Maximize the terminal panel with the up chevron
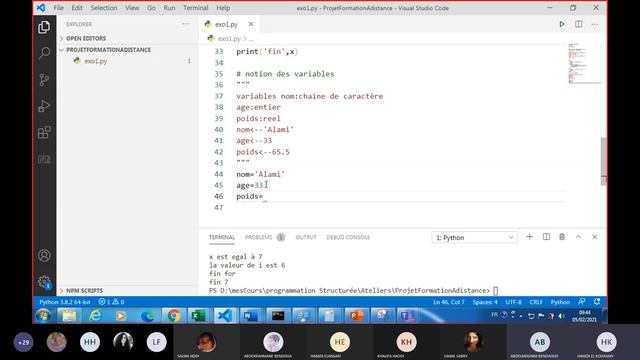Viewport: 640px width, 360px height. tap(578, 237)
